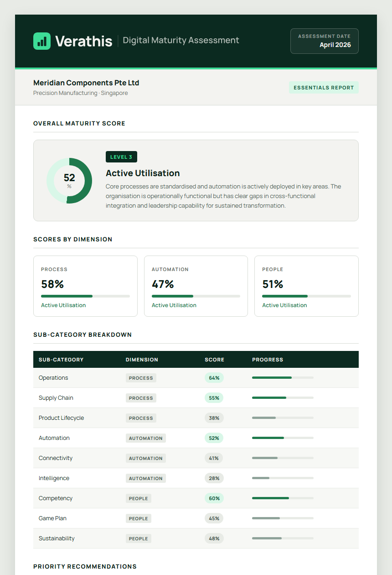The image size is (392, 575).
Task: Click the Sustainability row progress bar
Action: (x=283, y=538)
